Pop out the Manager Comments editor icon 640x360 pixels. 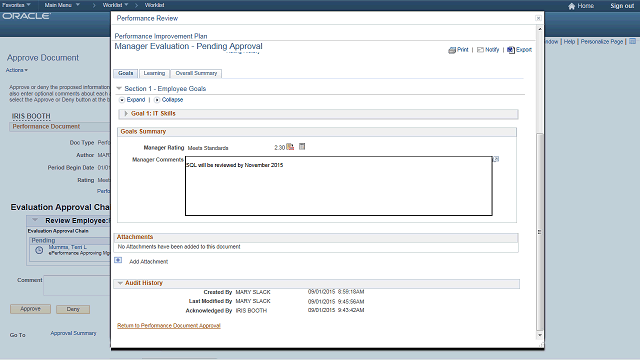tap(496, 159)
